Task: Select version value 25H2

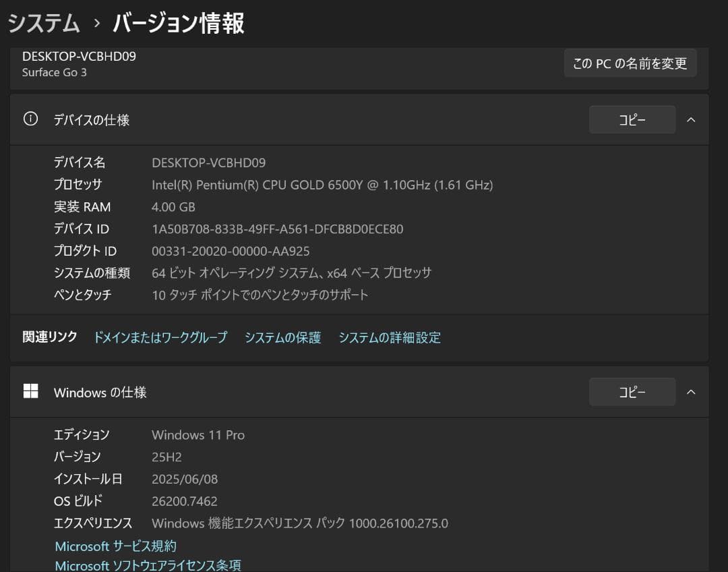Action: tap(166, 457)
